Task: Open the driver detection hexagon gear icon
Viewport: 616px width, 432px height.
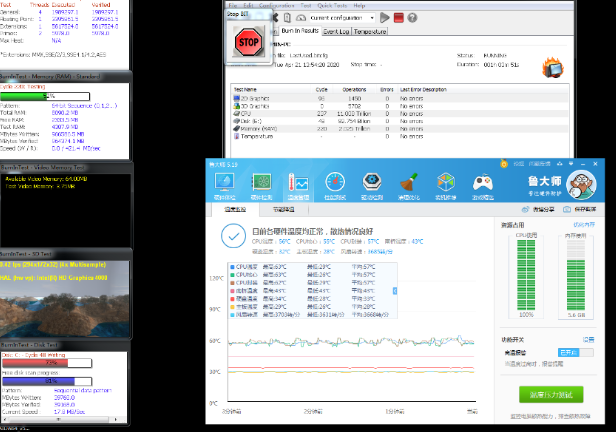Action: click(x=372, y=182)
